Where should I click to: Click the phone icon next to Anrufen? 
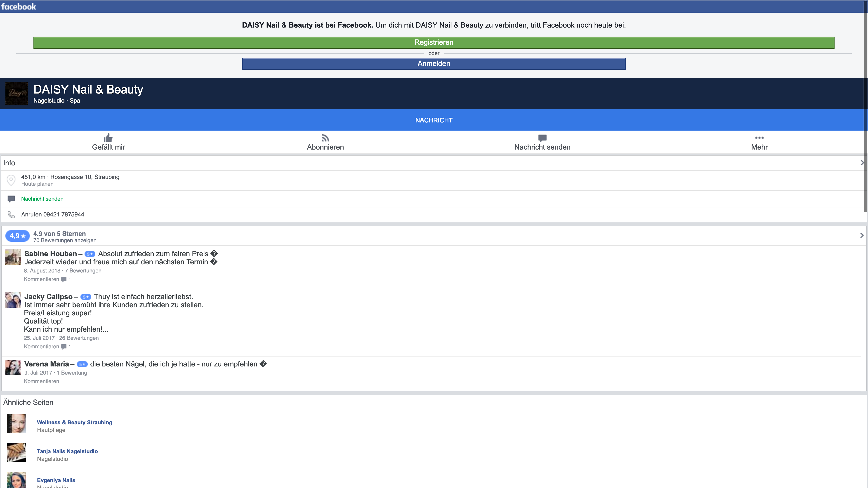click(x=11, y=215)
